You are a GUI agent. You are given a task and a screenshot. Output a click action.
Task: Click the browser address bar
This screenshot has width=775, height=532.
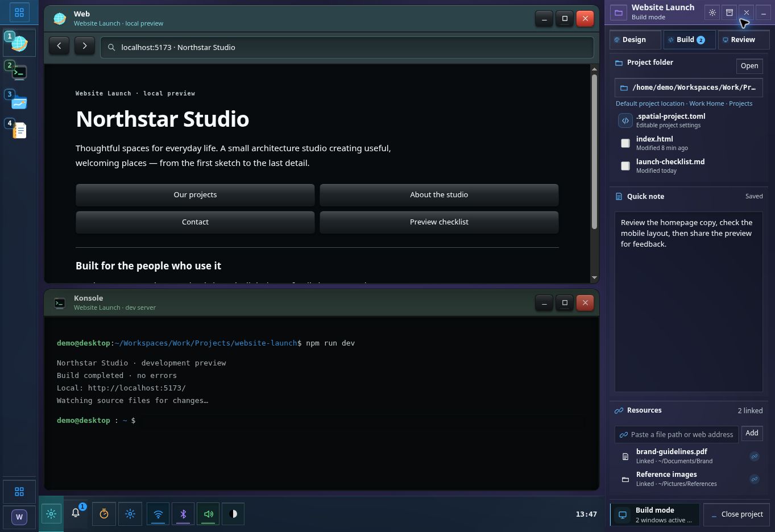[x=347, y=47]
